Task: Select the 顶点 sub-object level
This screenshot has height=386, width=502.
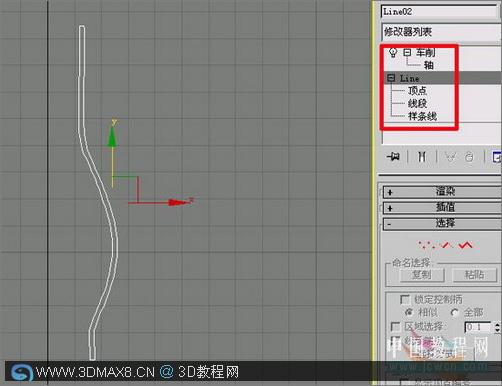Action: [x=417, y=90]
